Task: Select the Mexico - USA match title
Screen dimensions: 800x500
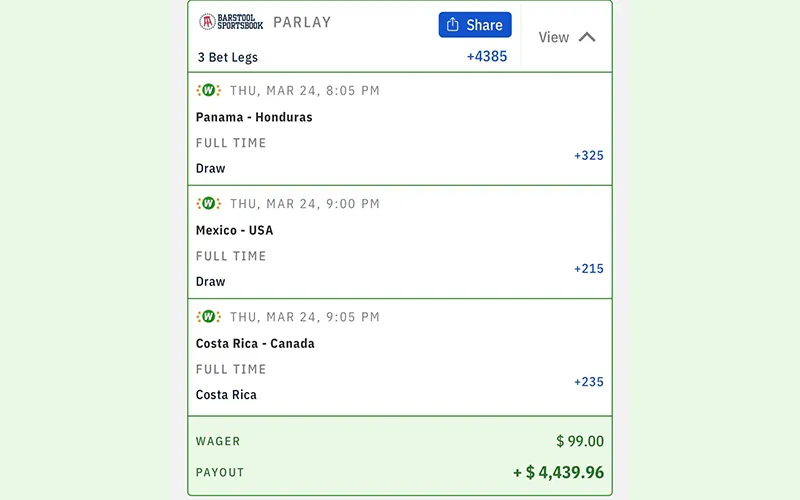Action: [x=234, y=230]
